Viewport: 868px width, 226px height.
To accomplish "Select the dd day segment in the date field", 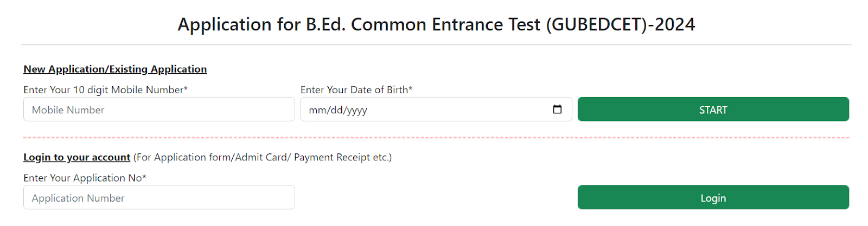I will click(x=336, y=110).
